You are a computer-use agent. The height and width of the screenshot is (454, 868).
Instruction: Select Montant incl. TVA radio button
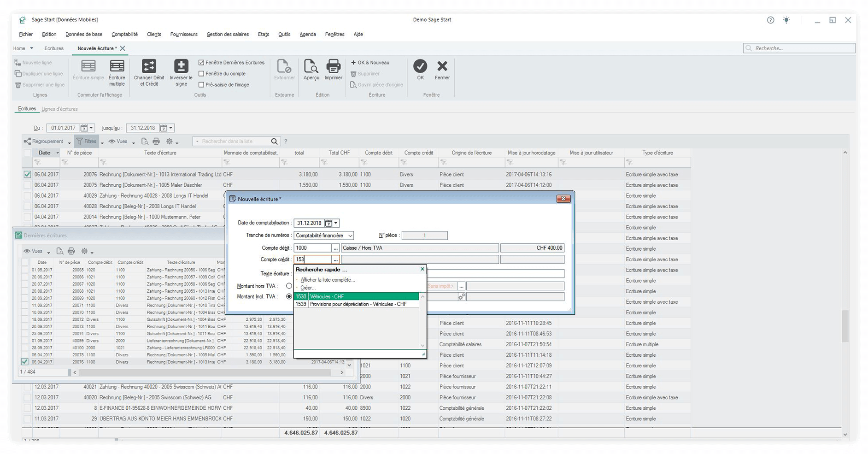click(289, 296)
